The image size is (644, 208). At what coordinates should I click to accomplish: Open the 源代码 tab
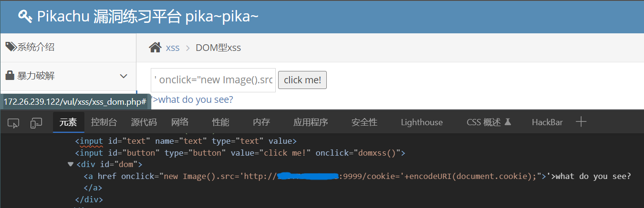[x=144, y=122]
